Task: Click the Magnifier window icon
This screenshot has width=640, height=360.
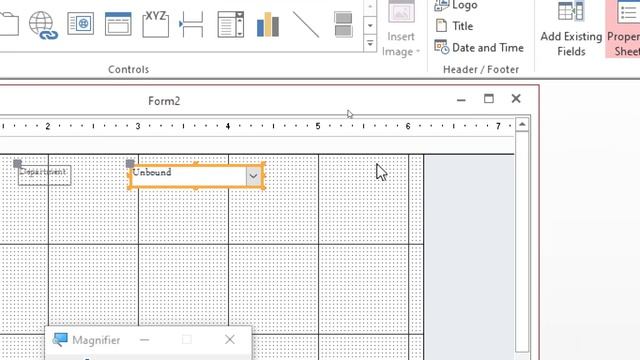Action: pos(60,340)
